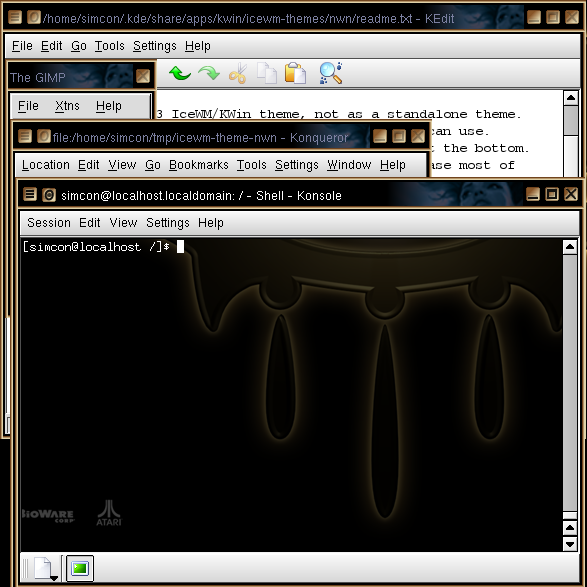This screenshot has height=587, width=587.
Task: Click KEdit scrollbar up arrow
Action: click(x=571, y=98)
